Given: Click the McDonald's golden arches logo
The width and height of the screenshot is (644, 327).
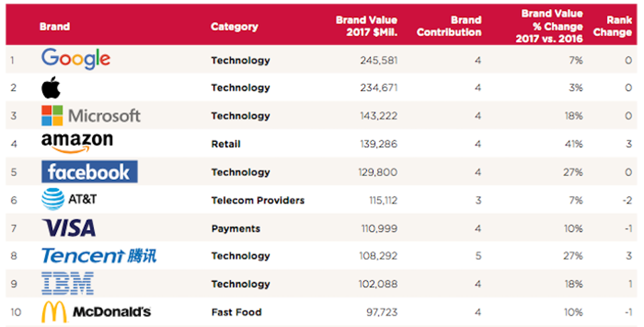Looking at the screenshot, I should click(x=54, y=312).
